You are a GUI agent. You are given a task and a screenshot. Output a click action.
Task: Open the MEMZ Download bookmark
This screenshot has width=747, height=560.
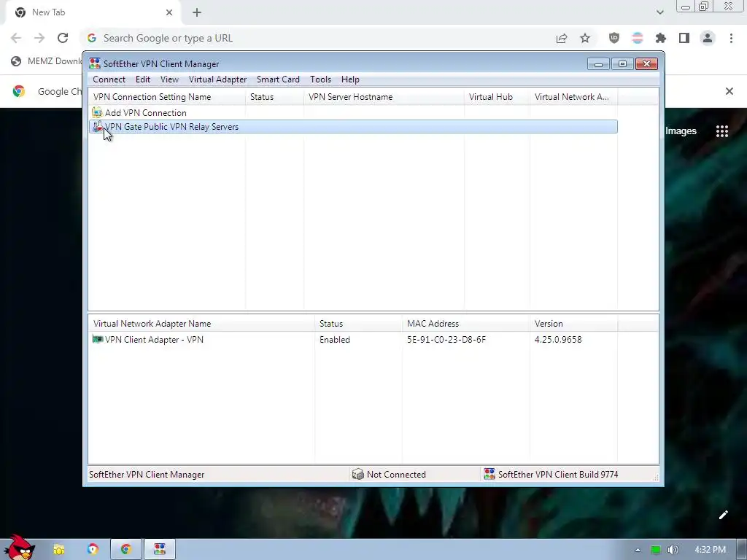(x=47, y=61)
